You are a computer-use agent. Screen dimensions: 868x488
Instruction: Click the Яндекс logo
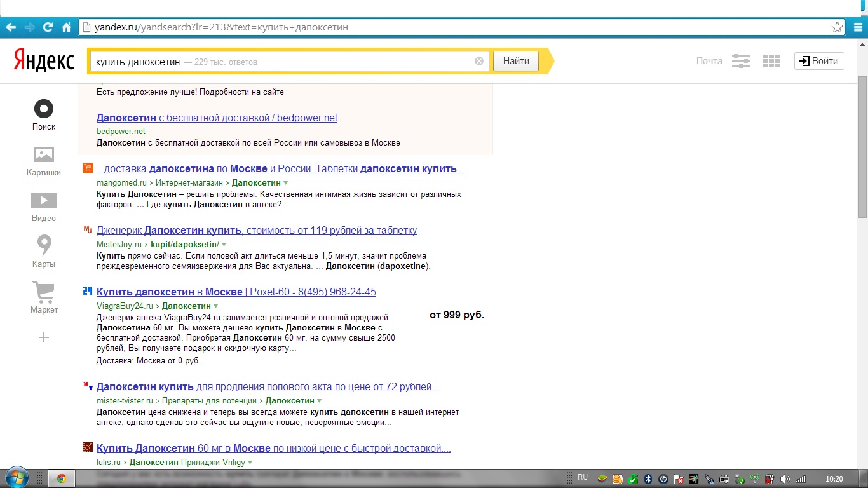tap(44, 61)
